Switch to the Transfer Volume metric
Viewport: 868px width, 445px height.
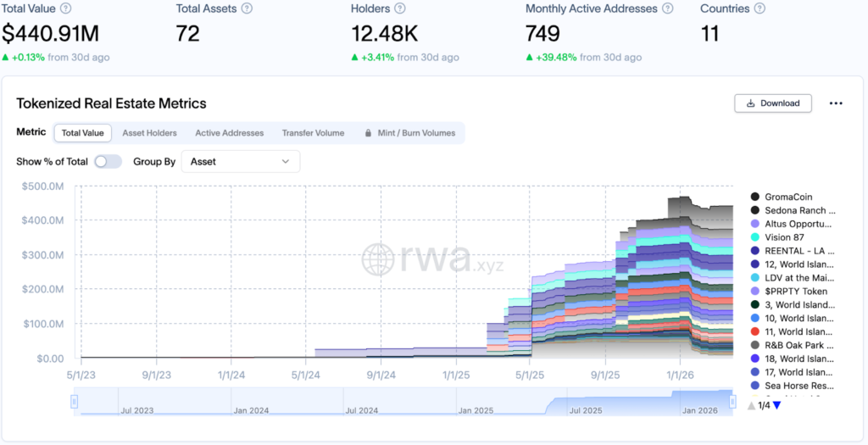pyautogui.click(x=313, y=133)
